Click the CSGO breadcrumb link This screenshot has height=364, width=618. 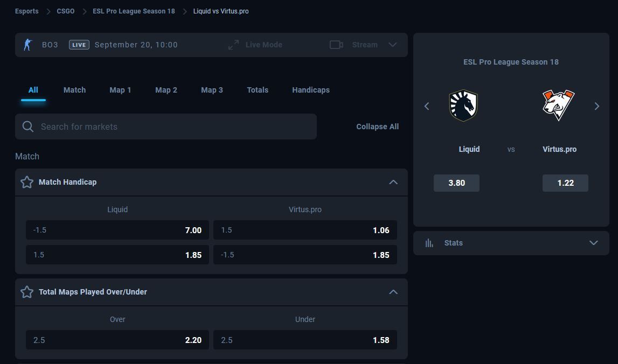(x=65, y=11)
